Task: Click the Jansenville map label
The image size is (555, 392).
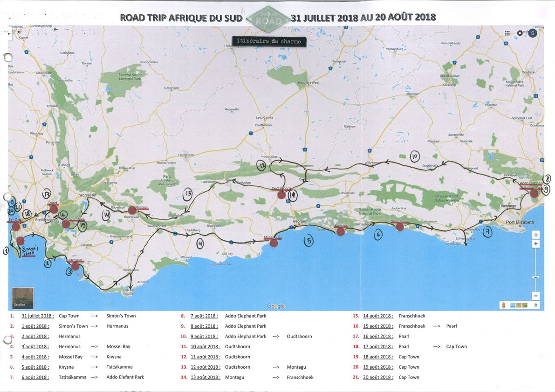Action: 456,135
